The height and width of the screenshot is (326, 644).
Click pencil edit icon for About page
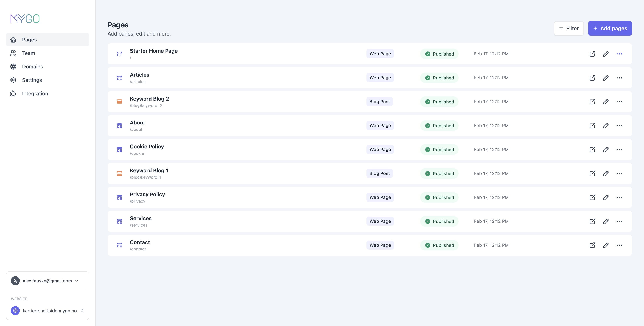pyautogui.click(x=606, y=126)
